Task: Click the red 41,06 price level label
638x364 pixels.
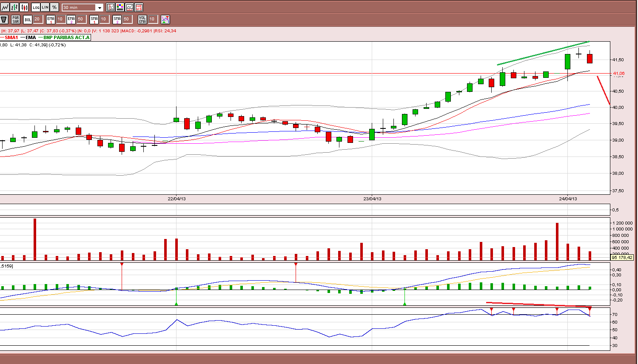Action: (x=618, y=74)
